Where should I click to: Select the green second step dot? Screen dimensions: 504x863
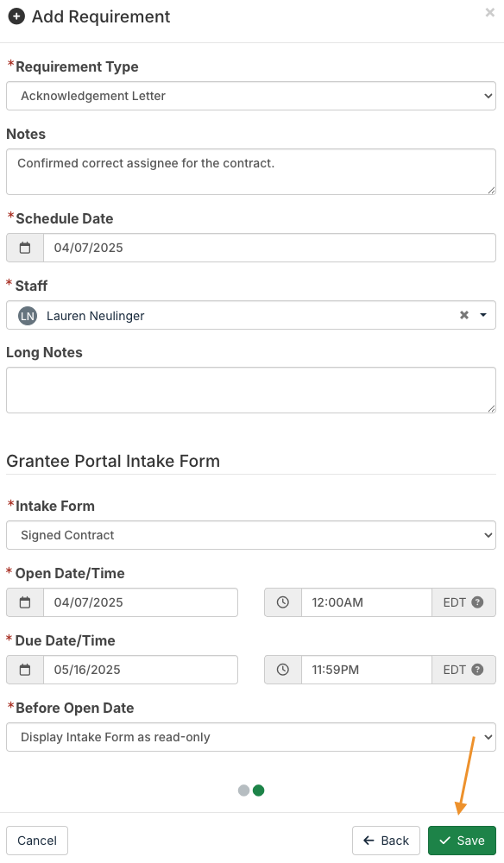[x=259, y=791]
